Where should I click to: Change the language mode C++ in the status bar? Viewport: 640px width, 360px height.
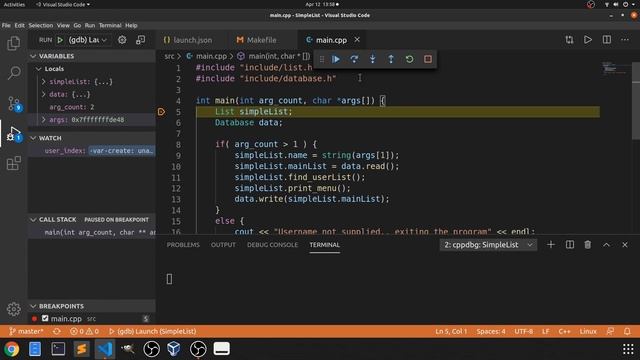pos(564,331)
